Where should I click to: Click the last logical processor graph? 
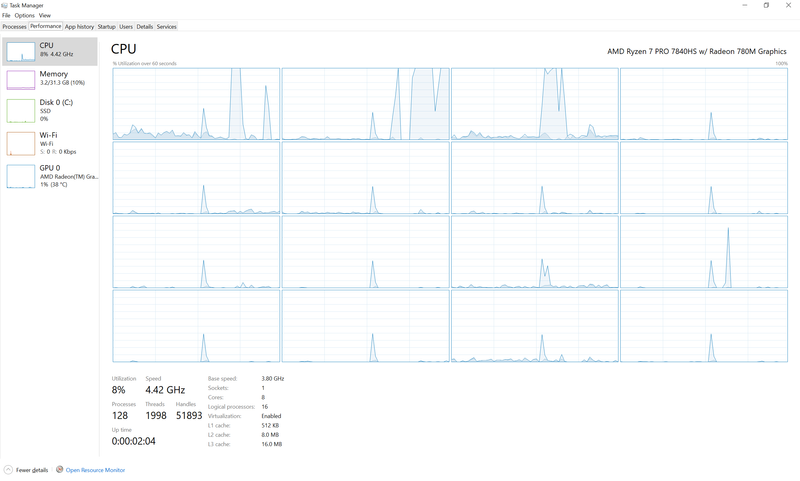click(x=704, y=326)
